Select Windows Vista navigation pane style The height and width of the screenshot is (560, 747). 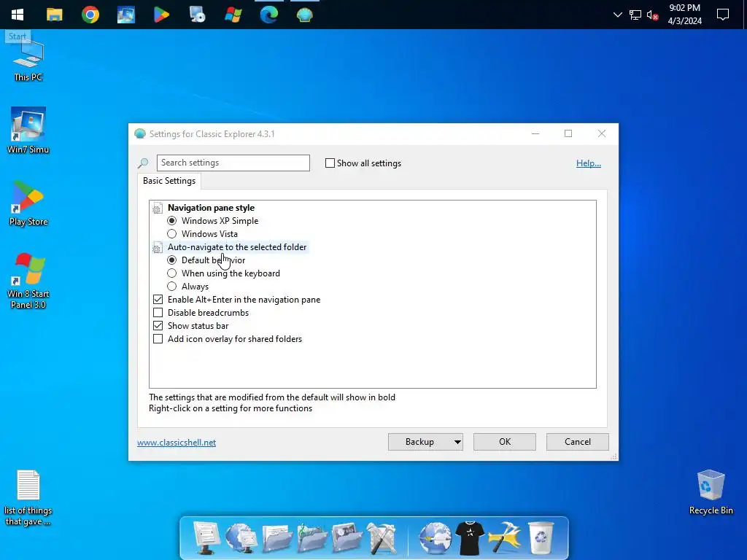click(x=171, y=234)
